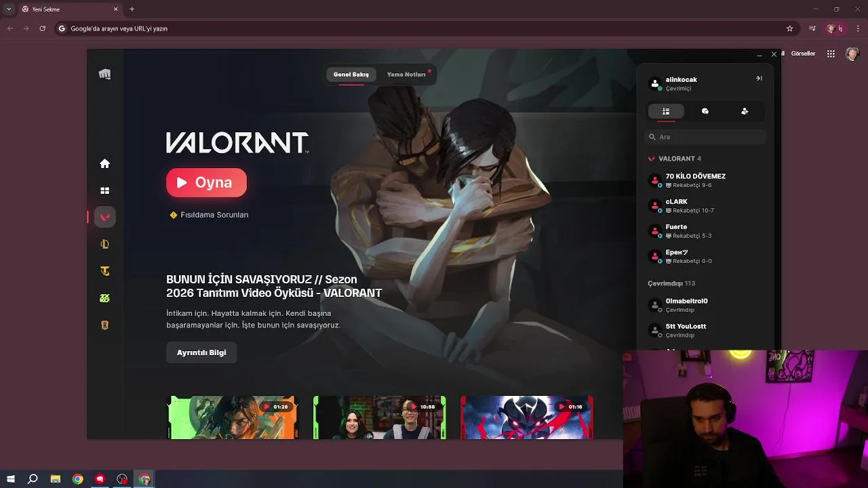The width and height of the screenshot is (868, 488).
Task: Switch to Genel Bakış tab
Action: coord(351,75)
